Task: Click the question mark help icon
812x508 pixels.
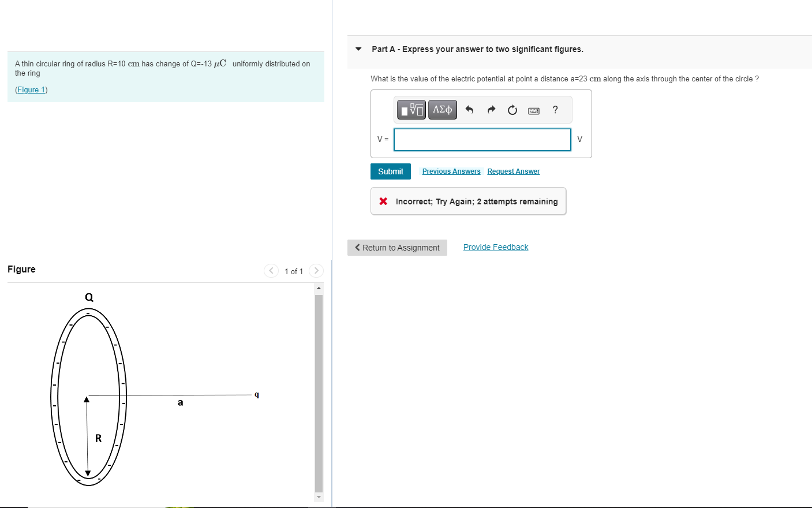Action: [555, 110]
